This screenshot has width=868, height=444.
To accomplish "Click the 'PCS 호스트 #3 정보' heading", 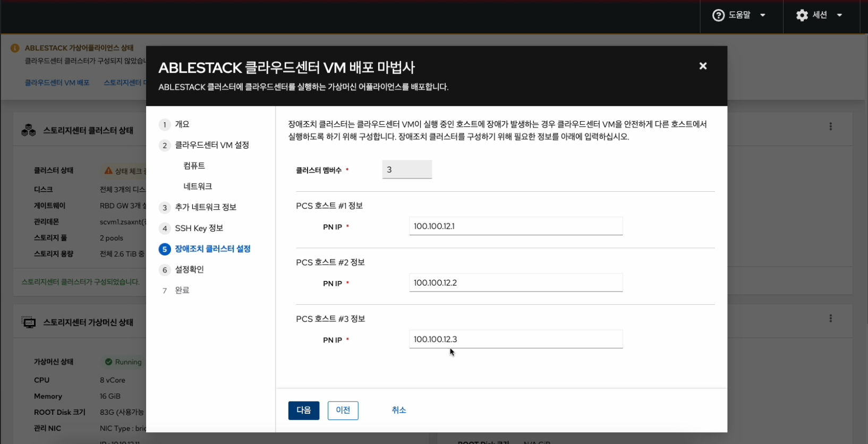I will tap(330, 319).
